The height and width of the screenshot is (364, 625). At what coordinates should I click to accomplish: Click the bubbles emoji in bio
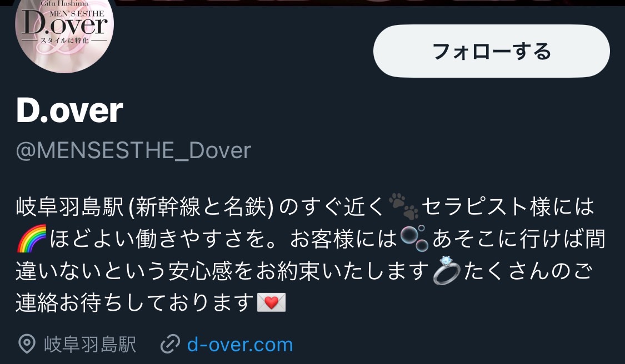[414, 238]
